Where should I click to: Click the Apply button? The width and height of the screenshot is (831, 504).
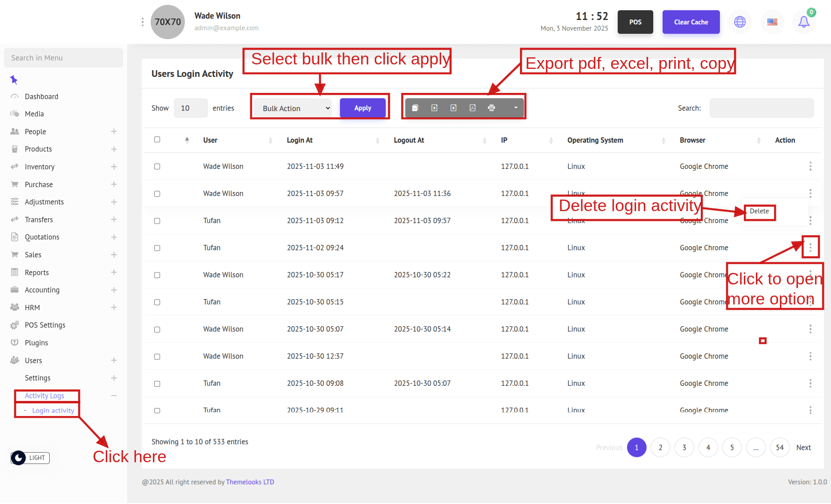click(363, 108)
